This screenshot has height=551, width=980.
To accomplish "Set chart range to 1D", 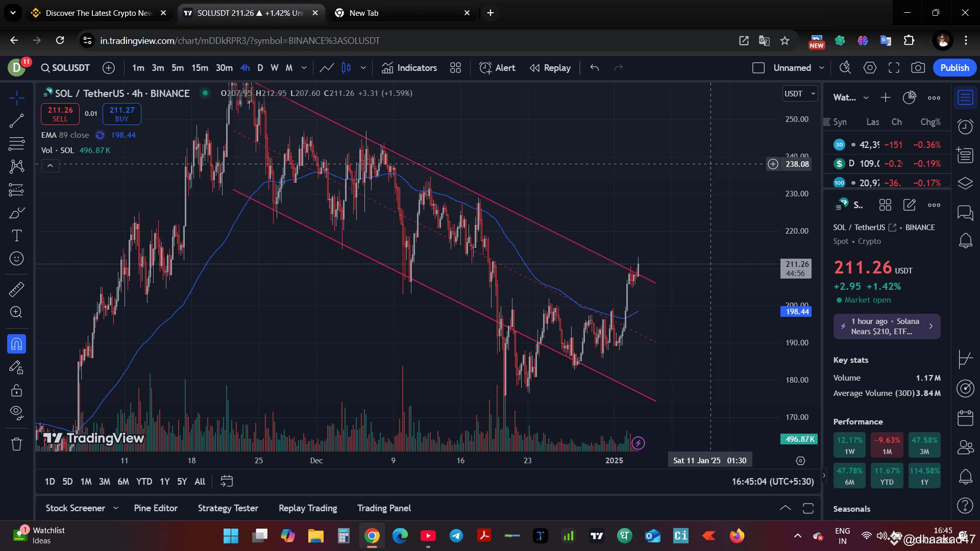I will (x=50, y=482).
